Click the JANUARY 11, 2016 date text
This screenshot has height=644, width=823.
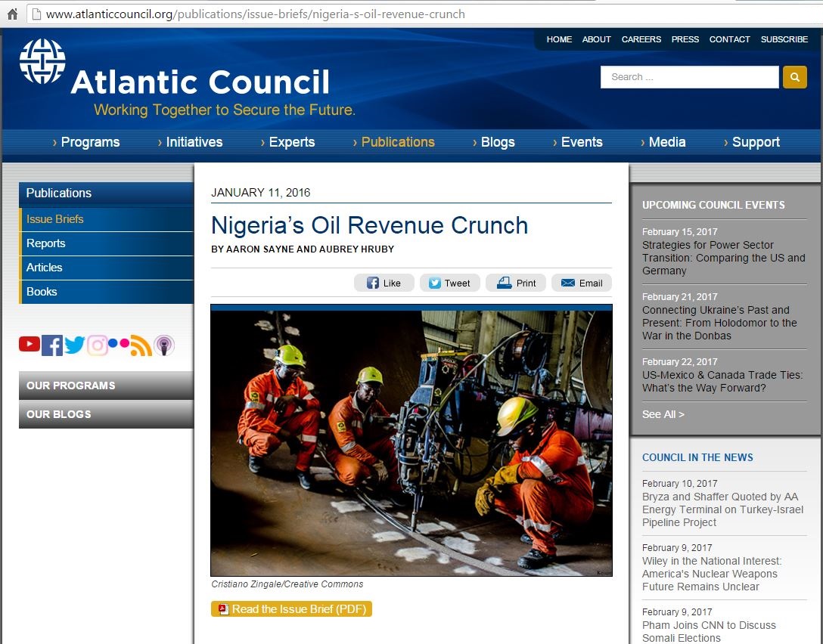(x=260, y=193)
